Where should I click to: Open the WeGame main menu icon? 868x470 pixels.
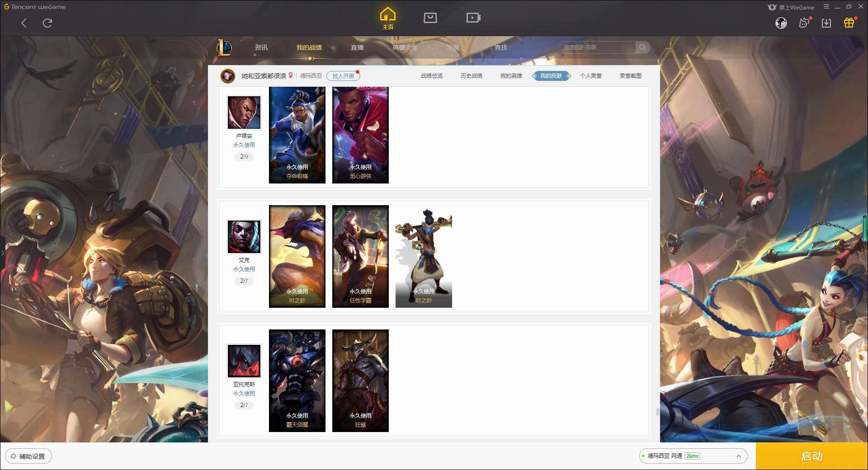[x=826, y=7]
